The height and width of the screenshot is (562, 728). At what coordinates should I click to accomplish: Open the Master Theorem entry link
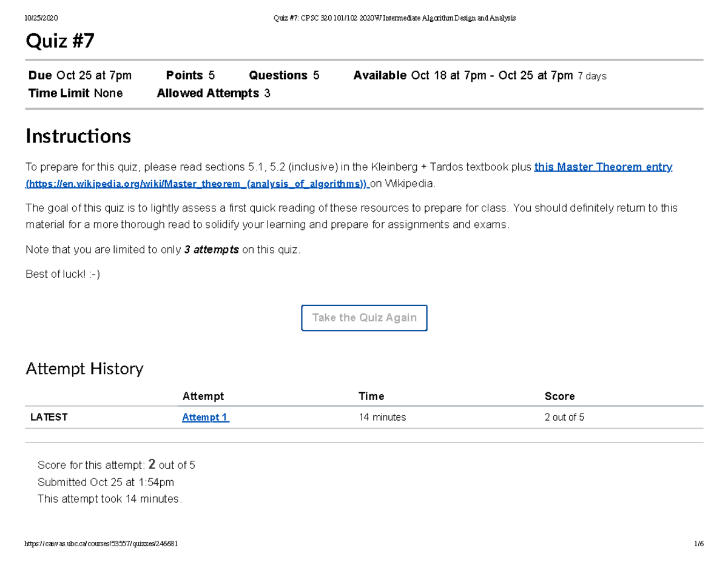[602, 167]
